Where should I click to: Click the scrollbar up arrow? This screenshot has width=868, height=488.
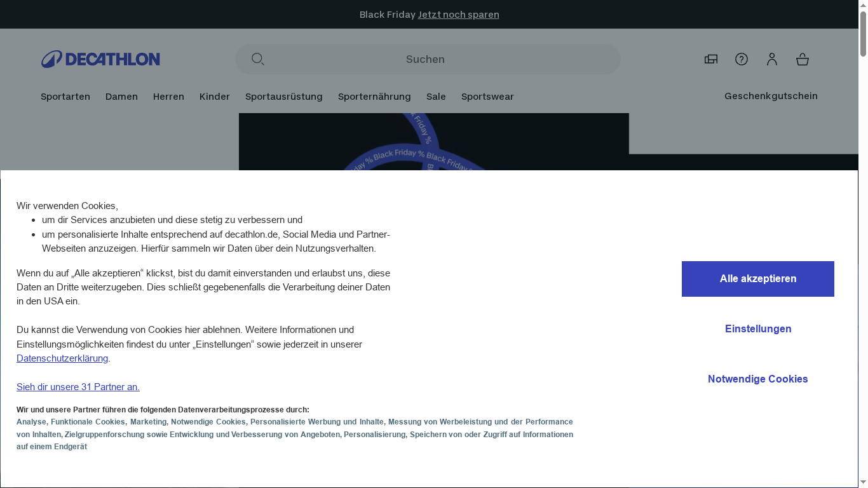[863, 5]
